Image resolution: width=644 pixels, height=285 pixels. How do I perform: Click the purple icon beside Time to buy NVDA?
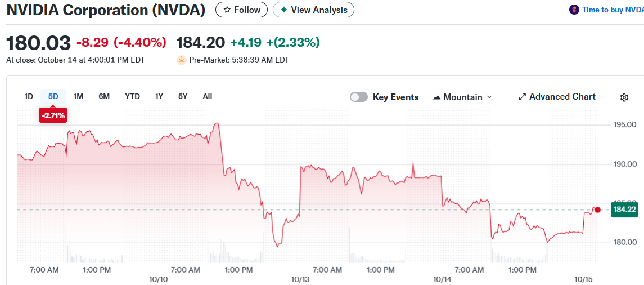point(574,10)
